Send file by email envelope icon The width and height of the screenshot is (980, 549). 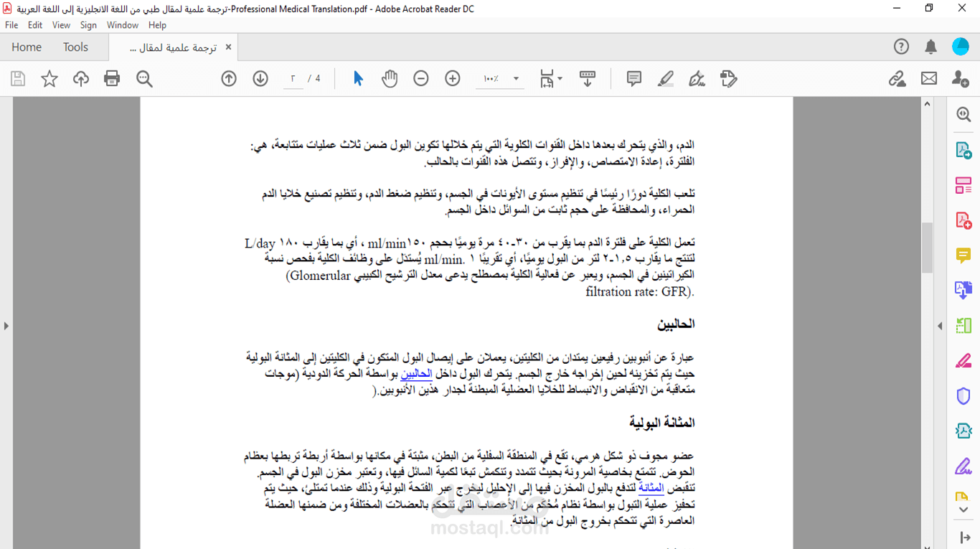coord(929,79)
